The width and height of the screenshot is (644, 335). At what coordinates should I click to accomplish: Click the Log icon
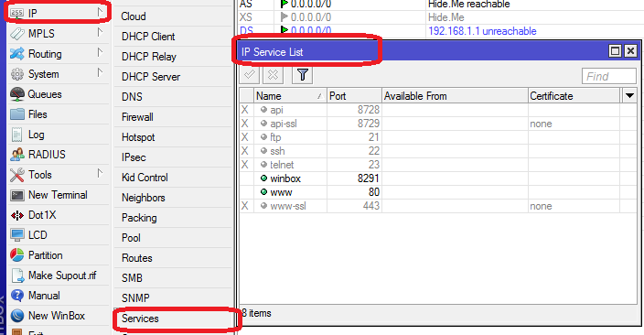click(17, 135)
